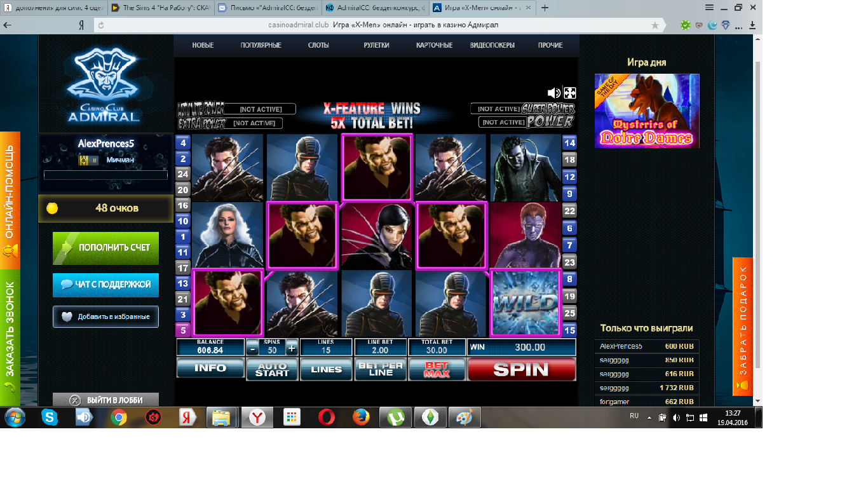The image size is (868, 488).
Task: Click the white-haired Storm symbol
Action: tap(227, 235)
